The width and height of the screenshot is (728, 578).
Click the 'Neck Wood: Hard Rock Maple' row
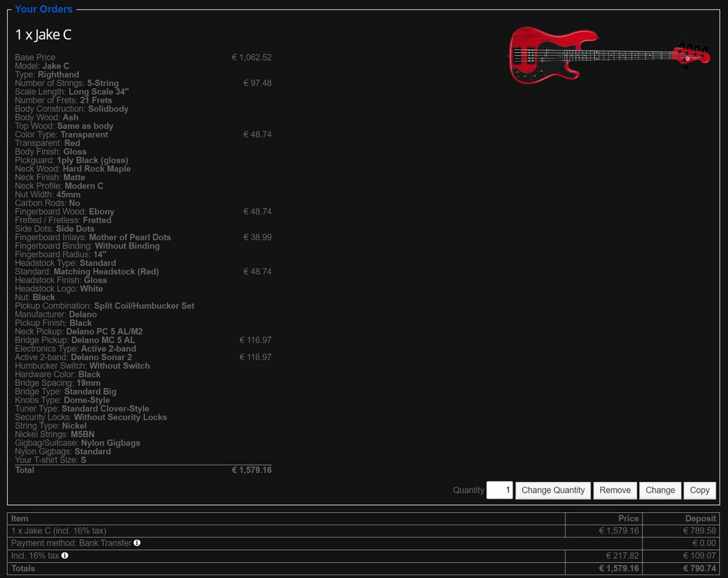click(x=73, y=169)
